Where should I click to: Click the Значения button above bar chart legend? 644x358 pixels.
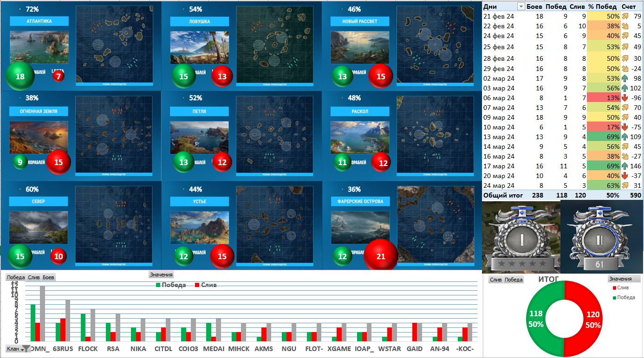pos(161,275)
